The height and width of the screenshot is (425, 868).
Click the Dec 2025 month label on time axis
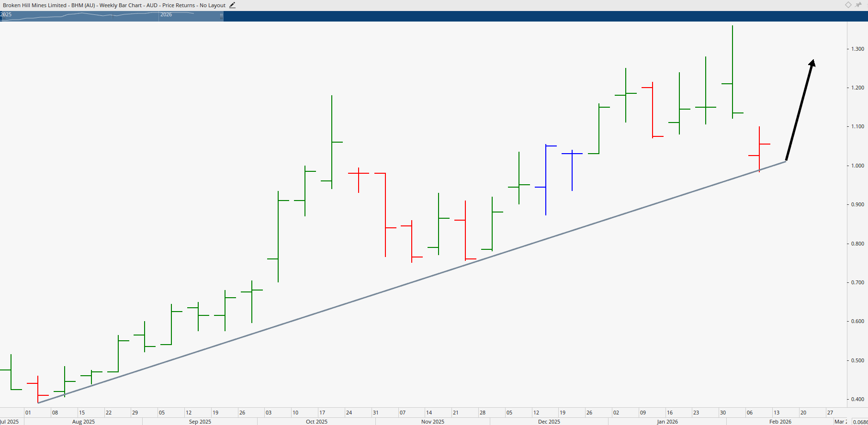coord(549,422)
